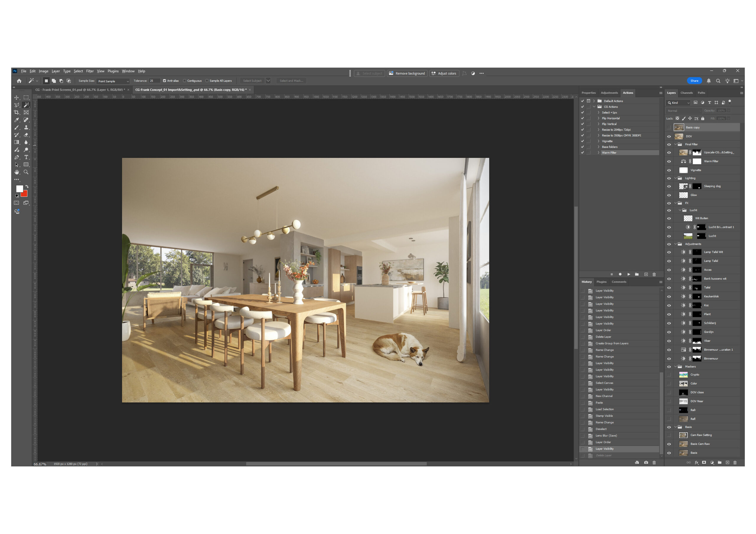Select the Horizontal Type tool
Viewport: 756px width, 534px height.
click(x=26, y=157)
